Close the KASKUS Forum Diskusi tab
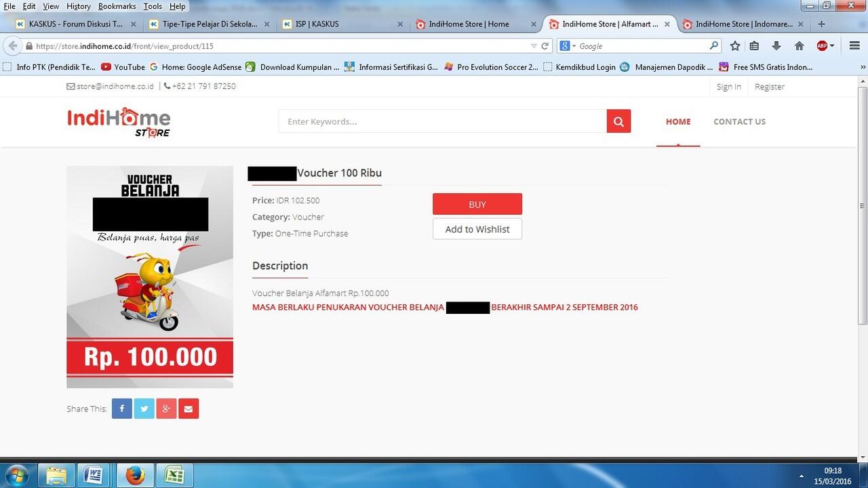This screenshot has height=488, width=868. 133,24
